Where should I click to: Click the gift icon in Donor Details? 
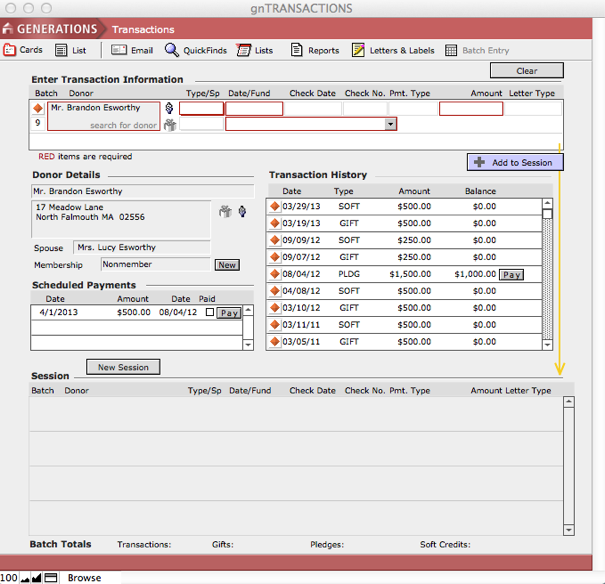click(225, 211)
